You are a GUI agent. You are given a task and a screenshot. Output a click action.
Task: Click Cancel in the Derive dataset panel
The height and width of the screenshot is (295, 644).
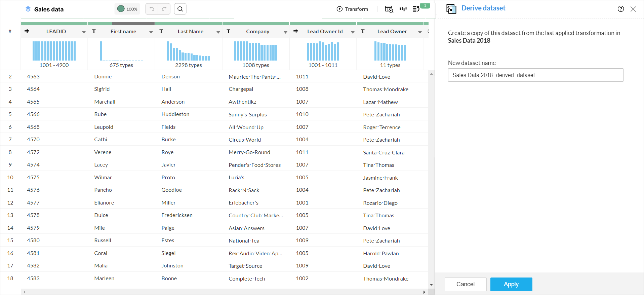point(465,284)
